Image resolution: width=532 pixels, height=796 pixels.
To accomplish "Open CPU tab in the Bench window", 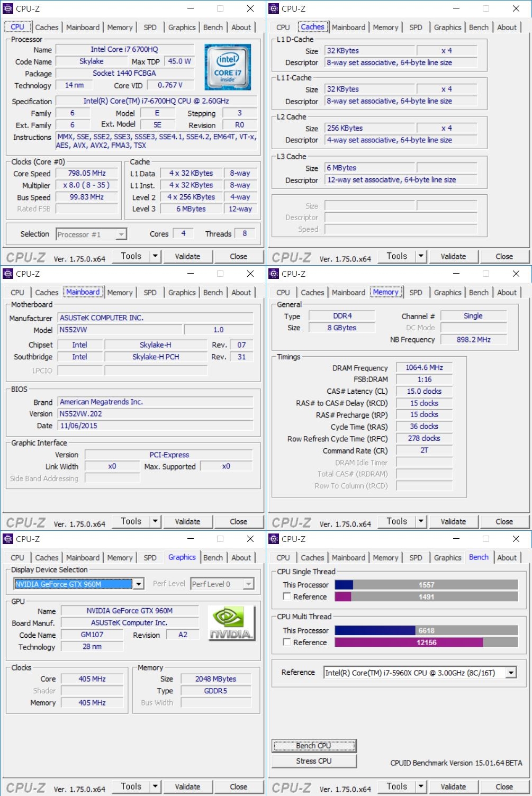I will [x=283, y=558].
